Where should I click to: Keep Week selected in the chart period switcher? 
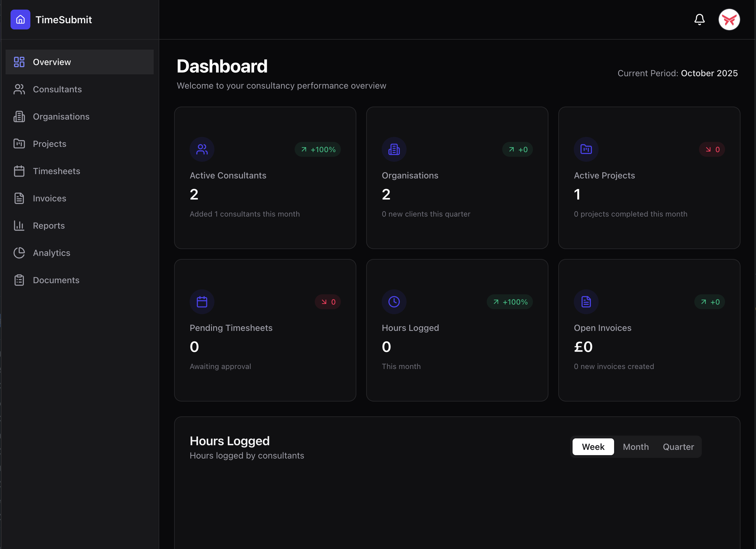point(593,447)
